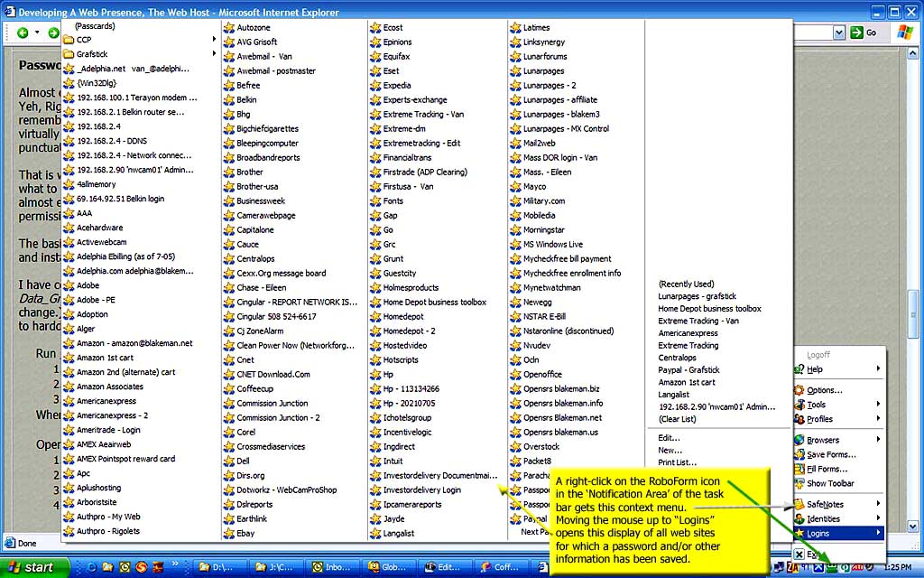
Task: Open the Options menu entry's gear icon
Action: point(799,390)
